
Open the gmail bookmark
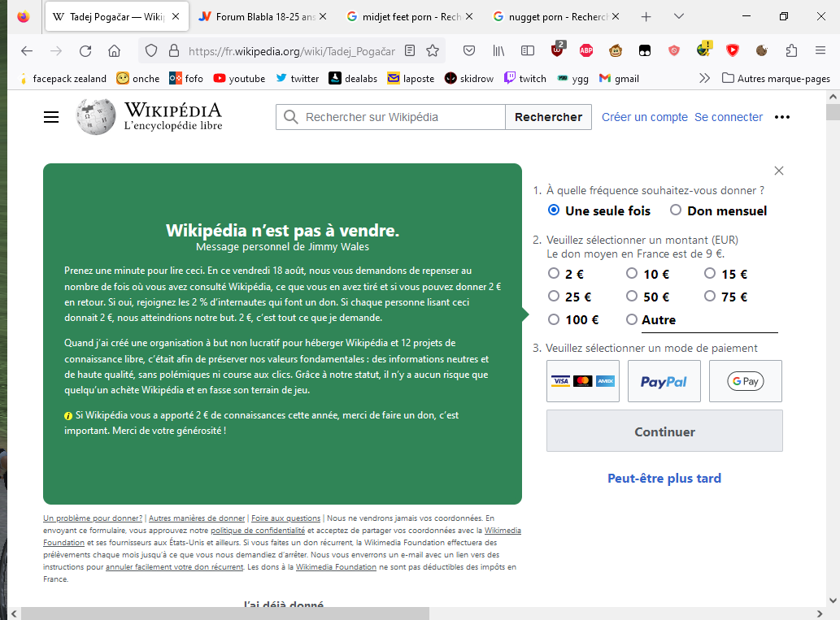coord(619,79)
